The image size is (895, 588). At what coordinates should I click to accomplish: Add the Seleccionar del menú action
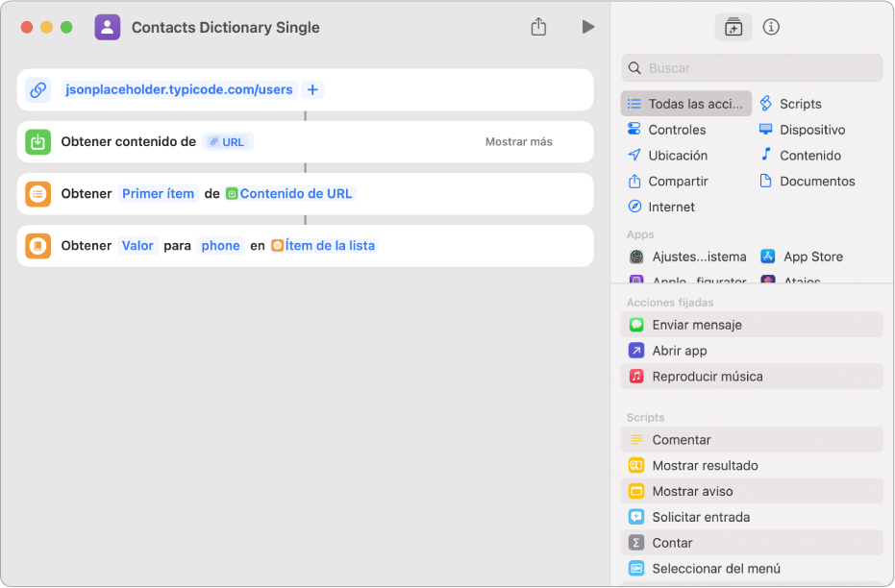point(752,569)
